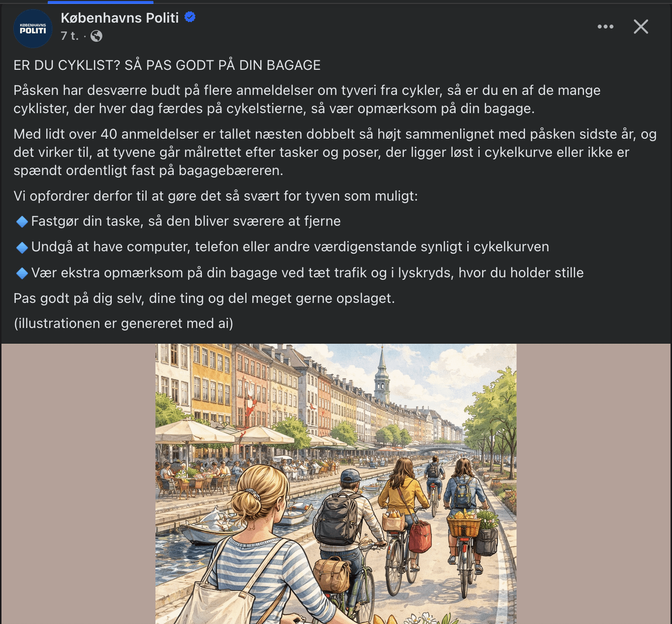Image resolution: width=672 pixels, height=624 pixels.
Task: Click the blue diamond beside 'Vær ekstra opmærksom'
Action: click(x=22, y=273)
